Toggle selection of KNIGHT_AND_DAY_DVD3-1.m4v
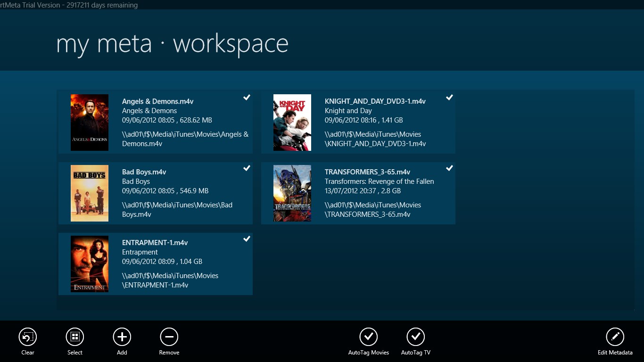This screenshot has height=362, width=644. click(x=449, y=98)
